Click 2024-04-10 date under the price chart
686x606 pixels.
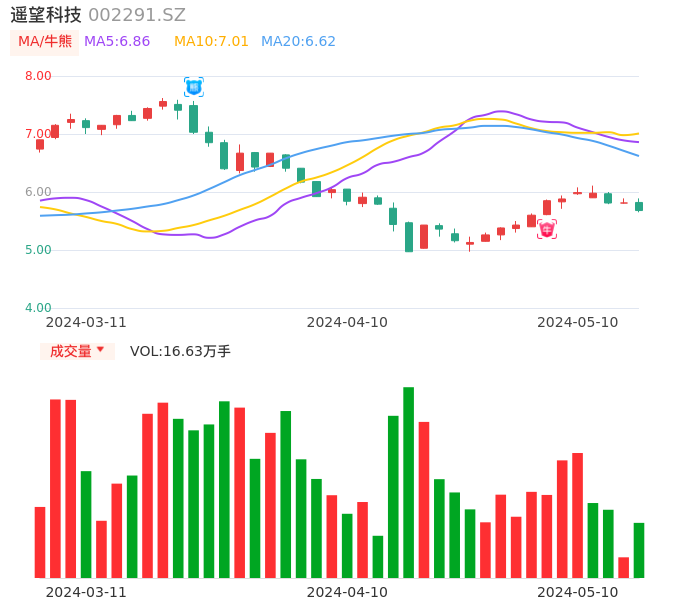point(347,322)
